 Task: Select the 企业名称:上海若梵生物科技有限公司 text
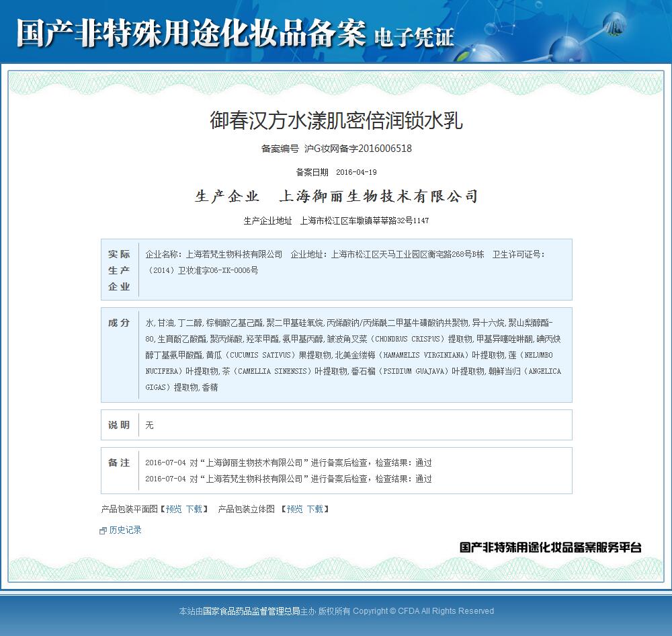(214, 254)
